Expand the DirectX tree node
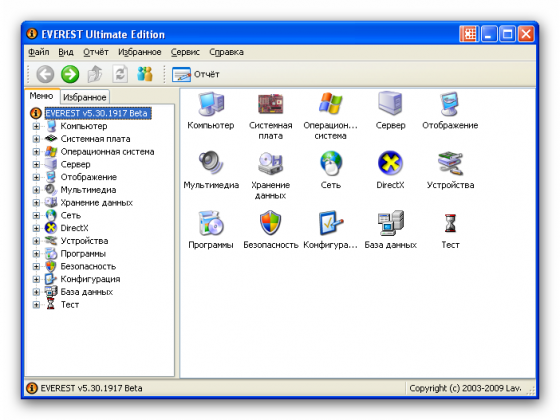 point(36,228)
